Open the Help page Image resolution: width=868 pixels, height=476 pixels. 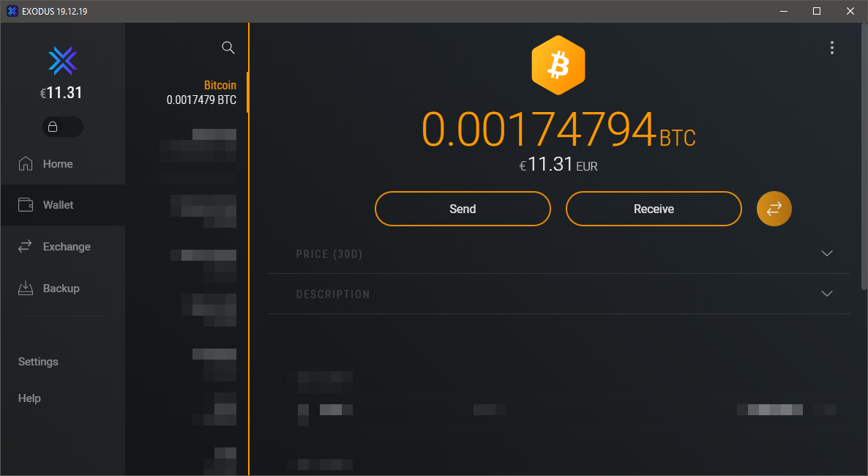click(29, 398)
